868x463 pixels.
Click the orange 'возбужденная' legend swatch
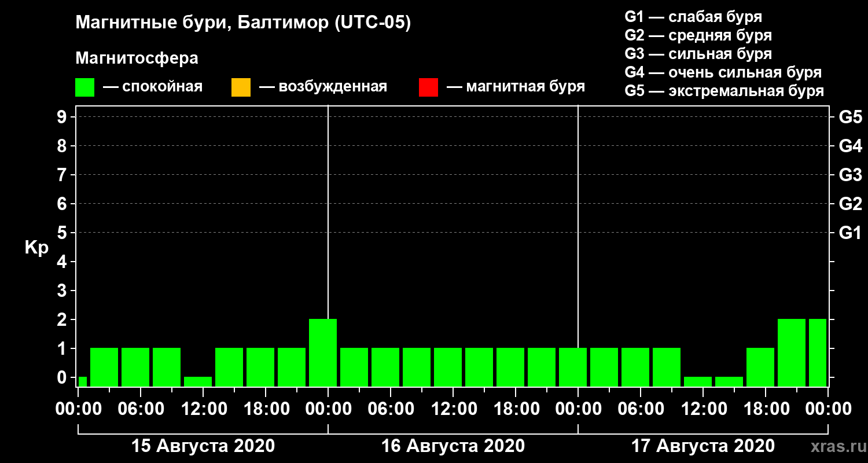[x=241, y=87]
